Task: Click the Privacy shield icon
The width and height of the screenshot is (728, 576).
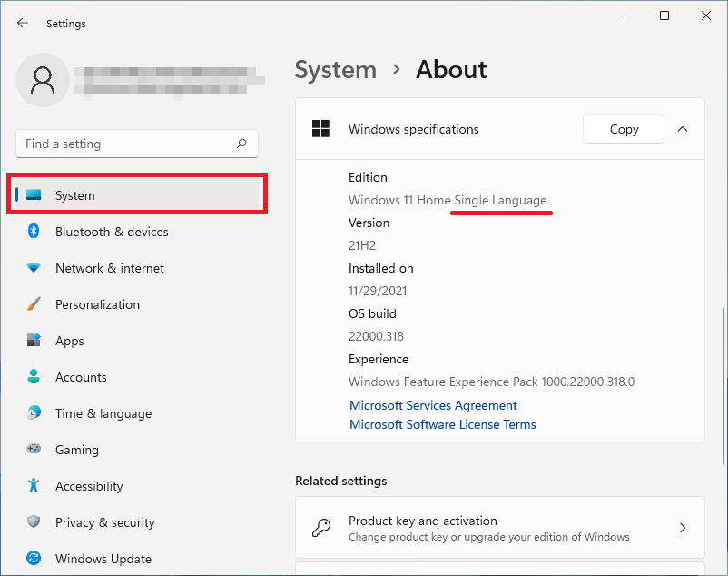Action: 34,521
